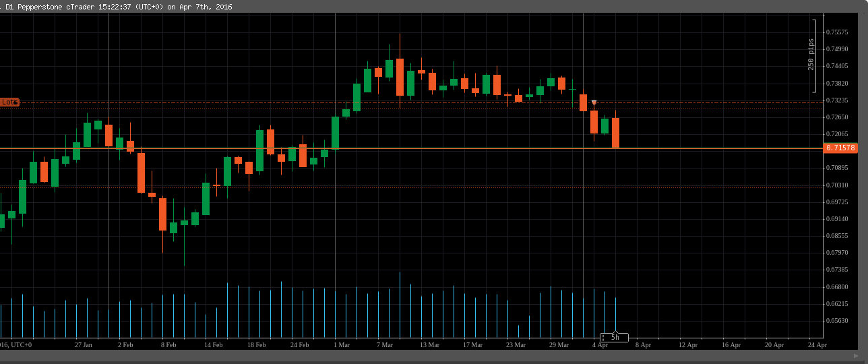This screenshot has height=364, width=868.
Task: Click the 0.70310 price axis label
Action: point(838,185)
